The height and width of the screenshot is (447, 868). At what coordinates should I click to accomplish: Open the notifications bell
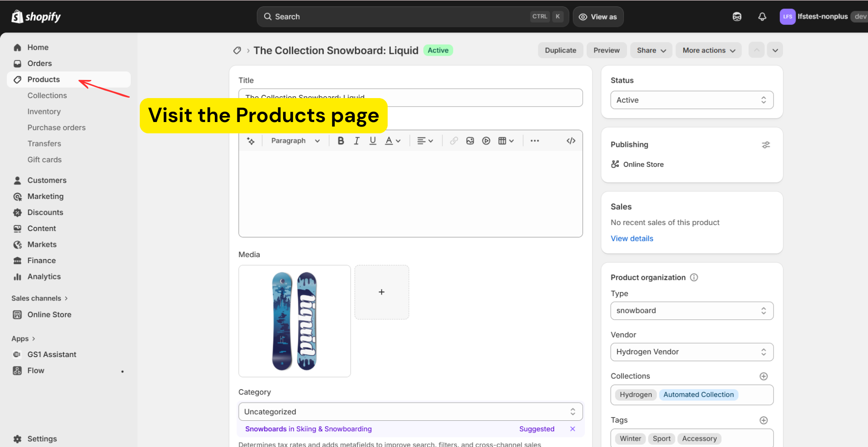762,17
